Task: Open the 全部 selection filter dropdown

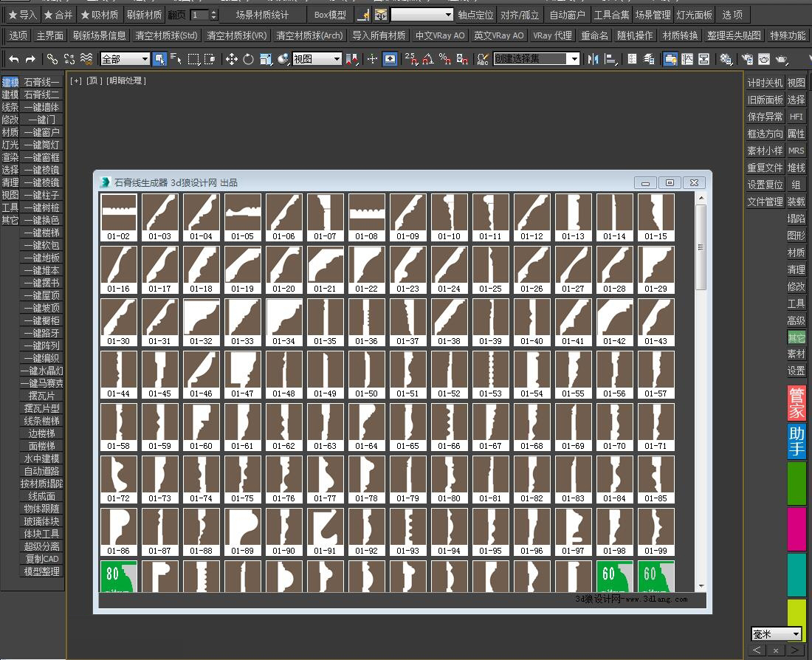Action: pos(125,60)
